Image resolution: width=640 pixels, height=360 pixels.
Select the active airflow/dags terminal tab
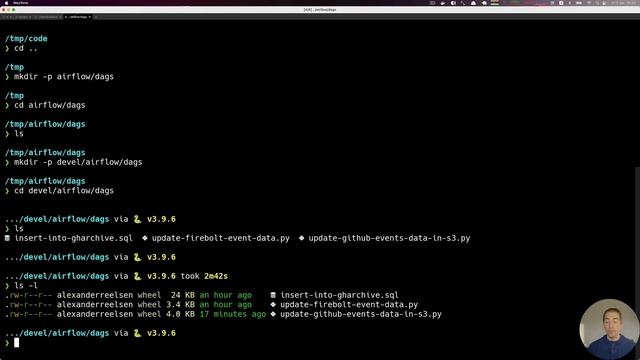pos(78,17)
